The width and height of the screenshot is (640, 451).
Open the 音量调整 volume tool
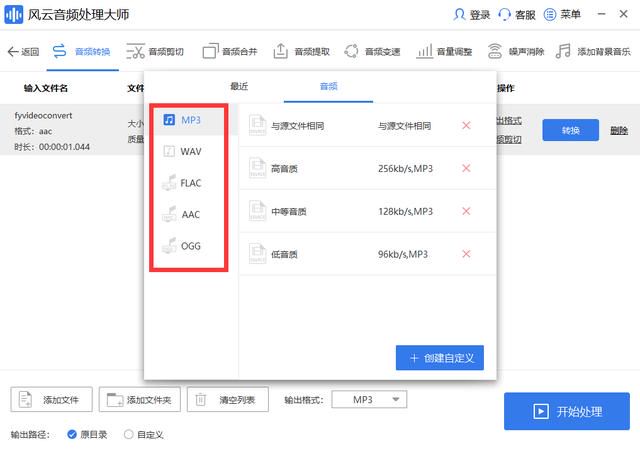coord(444,51)
